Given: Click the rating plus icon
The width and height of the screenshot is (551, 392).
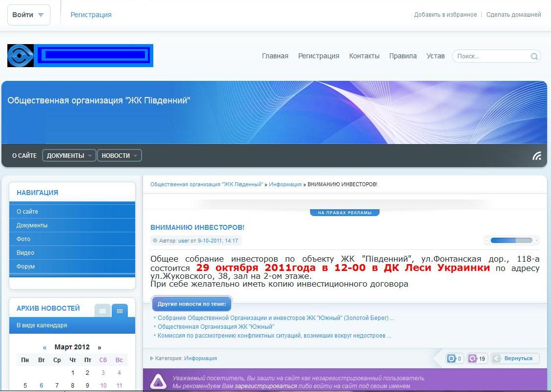Looking at the screenshot, I should [536, 241].
